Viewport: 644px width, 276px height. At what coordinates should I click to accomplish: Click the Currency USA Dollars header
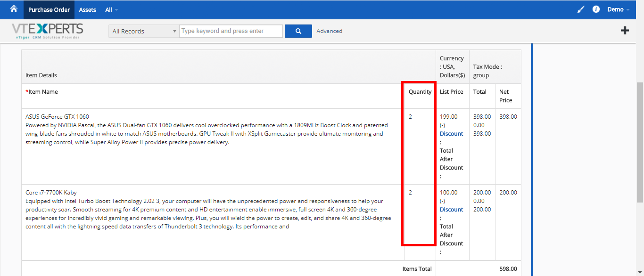(453, 67)
